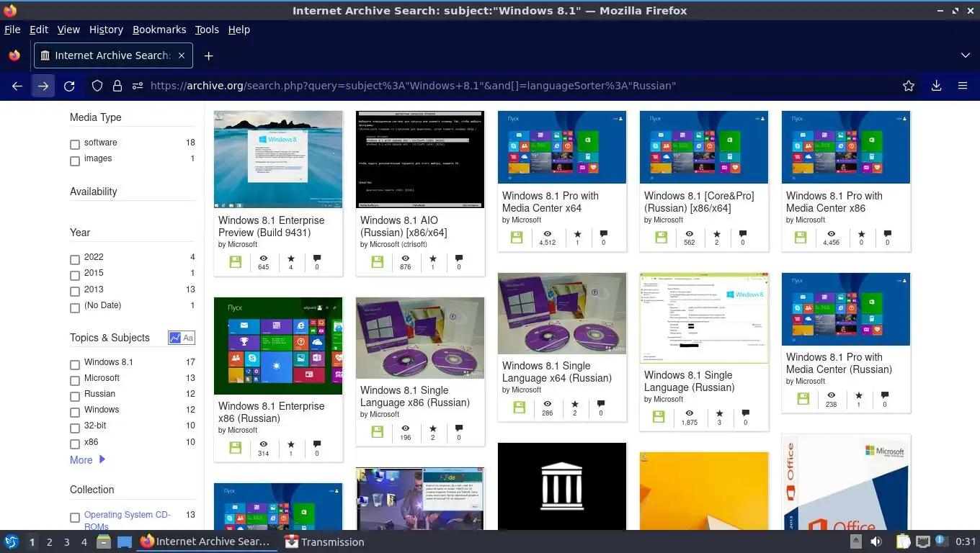The width and height of the screenshot is (980, 553).
Task: Click the favorites star on Windows 8.1 [Core&Pro] card
Action: tap(716, 234)
